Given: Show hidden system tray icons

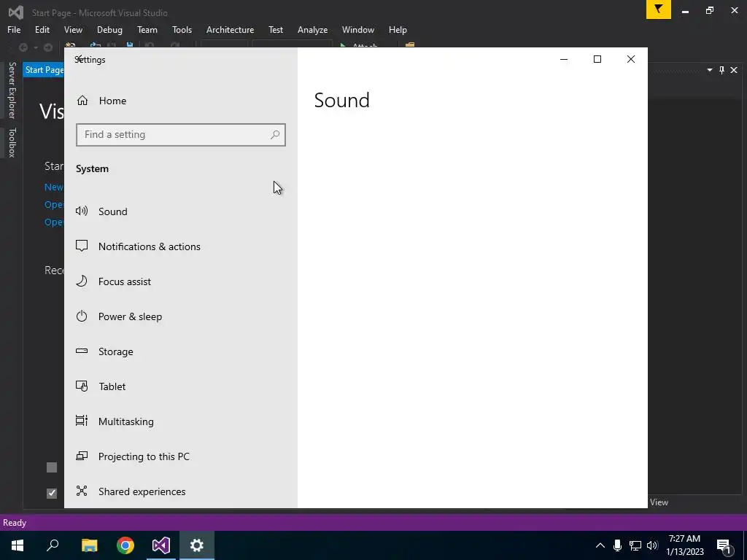Looking at the screenshot, I should 600,545.
